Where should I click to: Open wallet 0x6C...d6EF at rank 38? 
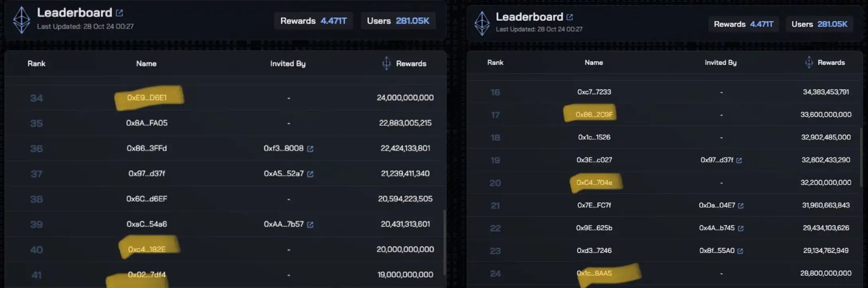click(147, 199)
